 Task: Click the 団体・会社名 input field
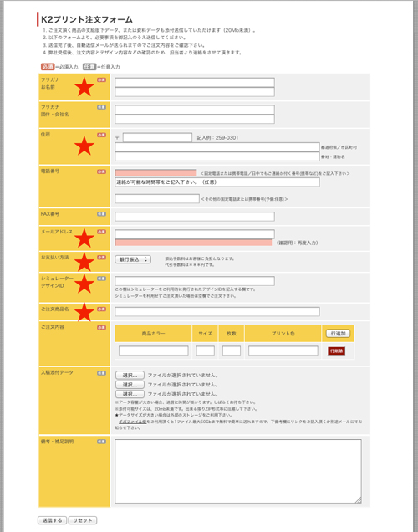[195, 119]
